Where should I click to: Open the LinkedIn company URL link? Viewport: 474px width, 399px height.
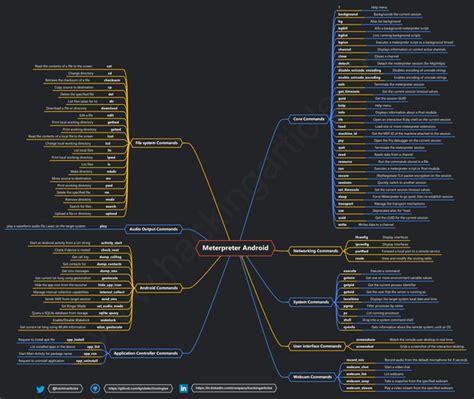(234, 388)
